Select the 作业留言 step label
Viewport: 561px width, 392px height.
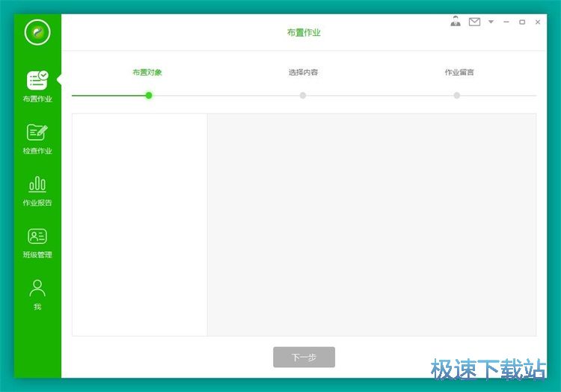[x=459, y=73]
